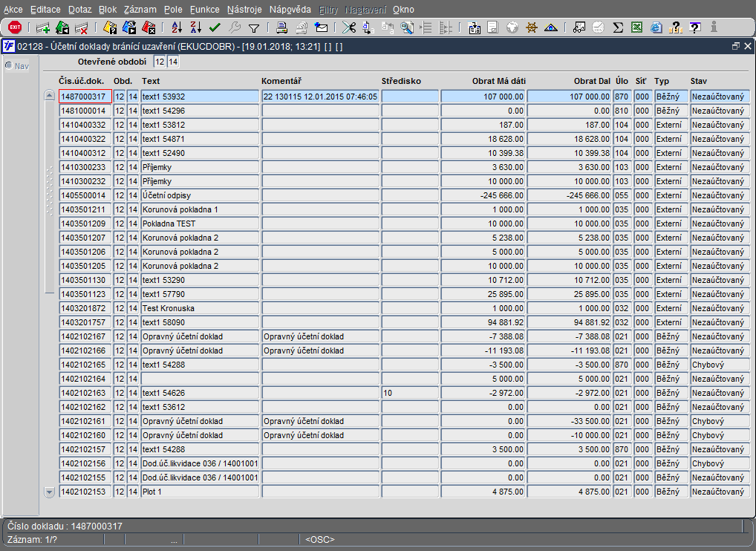This screenshot has width=756, height=551.
Task: Click the printer icon
Action: [281, 28]
